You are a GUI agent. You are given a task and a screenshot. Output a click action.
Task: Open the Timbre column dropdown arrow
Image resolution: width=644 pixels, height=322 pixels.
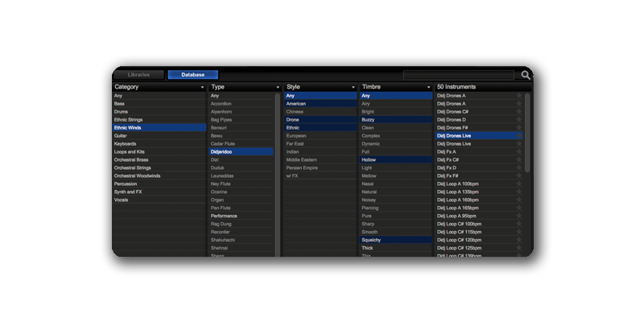(x=427, y=87)
